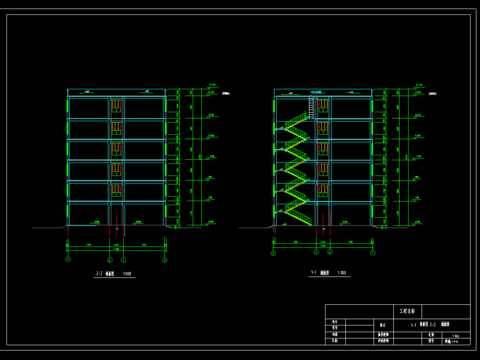The width and height of the screenshot is (480, 360).
Task: Select the rightmost axis bubble under 1-1 section
Action: click(x=373, y=253)
